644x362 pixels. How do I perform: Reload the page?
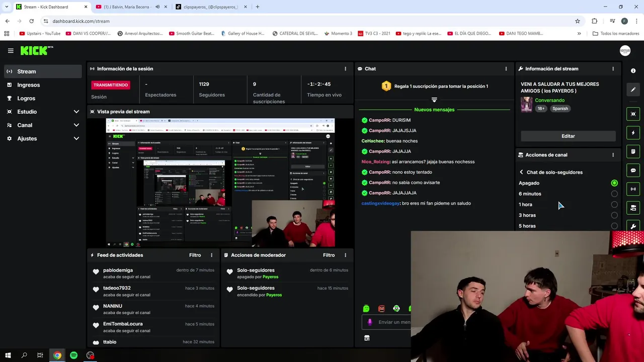[31, 21]
